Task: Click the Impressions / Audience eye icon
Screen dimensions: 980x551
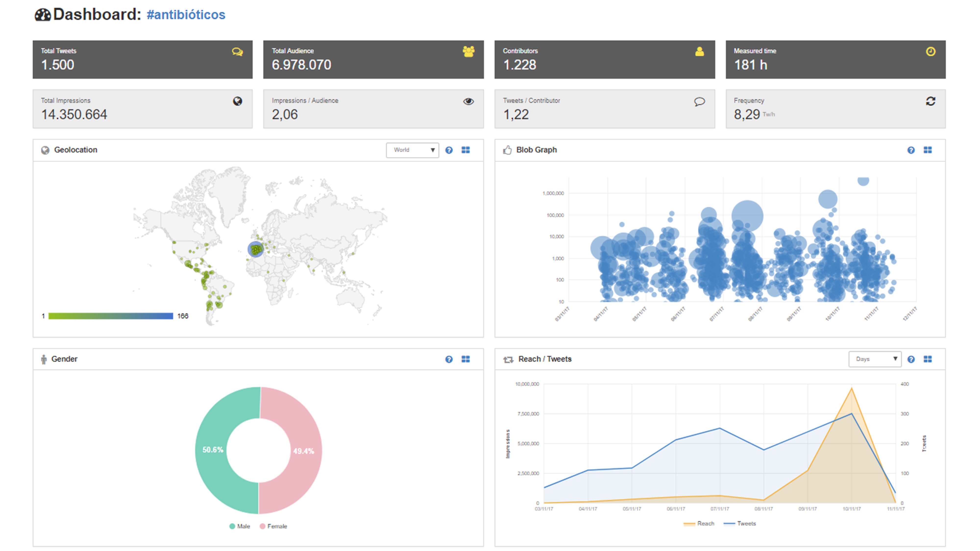Action: coord(468,102)
